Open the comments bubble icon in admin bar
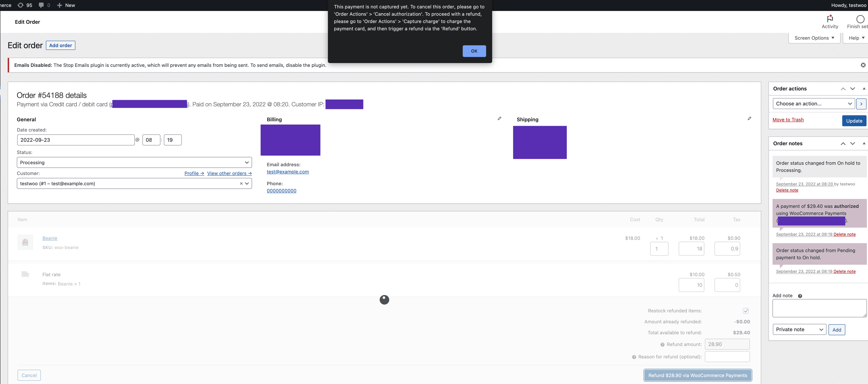The image size is (868, 384). click(x=41, y=5)
